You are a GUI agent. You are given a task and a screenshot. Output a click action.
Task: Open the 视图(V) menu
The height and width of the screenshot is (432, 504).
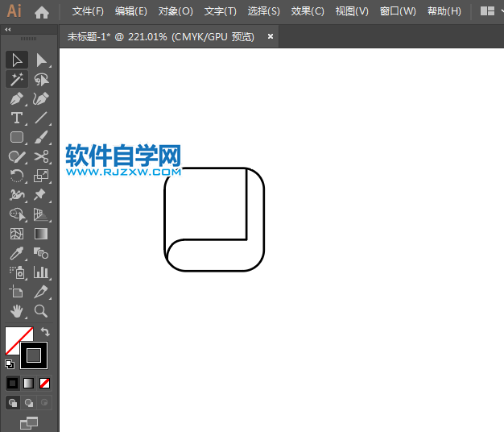click(352, 11)
